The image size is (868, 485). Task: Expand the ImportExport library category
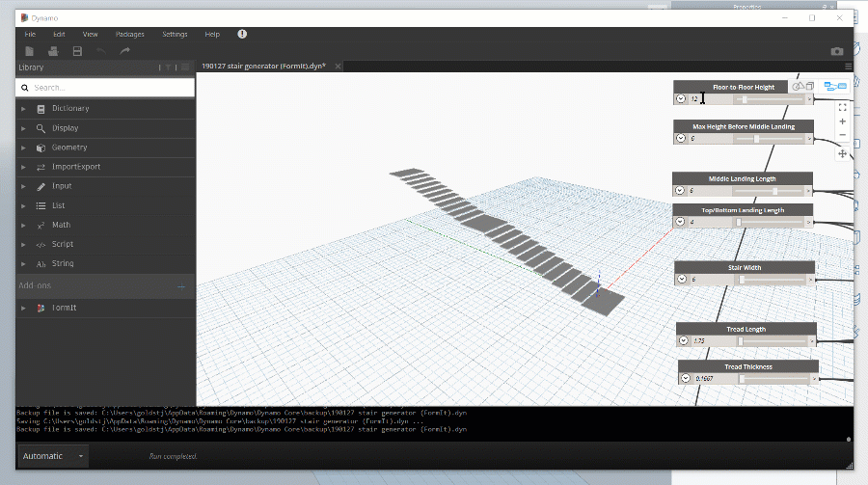(x=23, y=167)
